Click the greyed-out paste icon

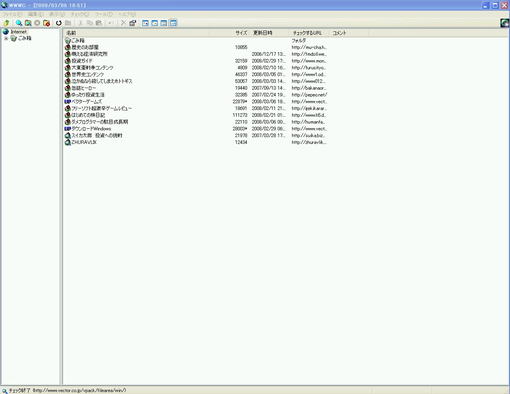tap(99, 23)
